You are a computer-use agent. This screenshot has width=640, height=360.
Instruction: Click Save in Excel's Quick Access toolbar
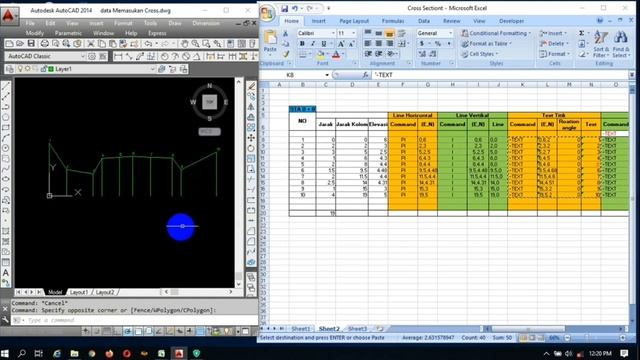coord(284,8)
